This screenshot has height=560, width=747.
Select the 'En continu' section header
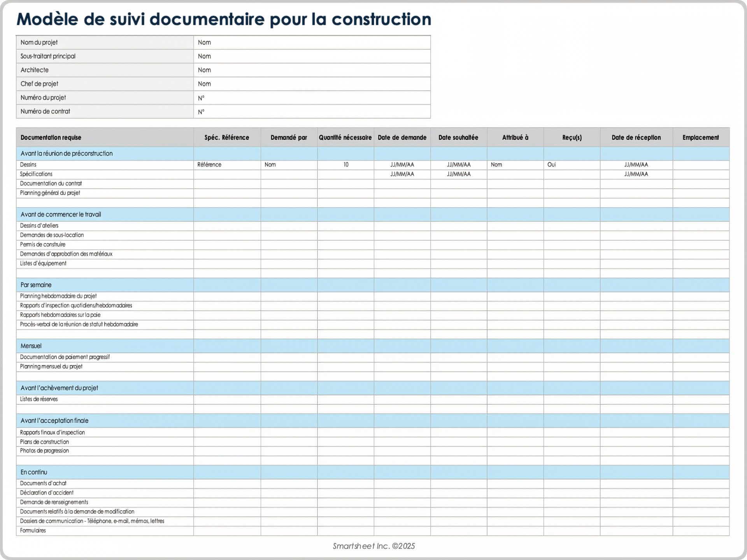(373, 472)
